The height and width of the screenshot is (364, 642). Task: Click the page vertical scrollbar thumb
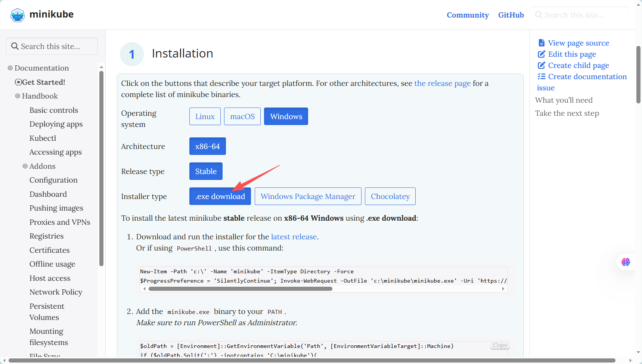point(638,75)
